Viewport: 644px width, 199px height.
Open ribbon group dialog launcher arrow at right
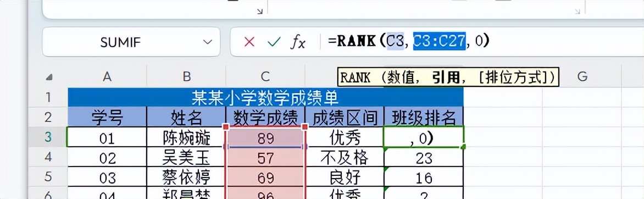point(577,11)
